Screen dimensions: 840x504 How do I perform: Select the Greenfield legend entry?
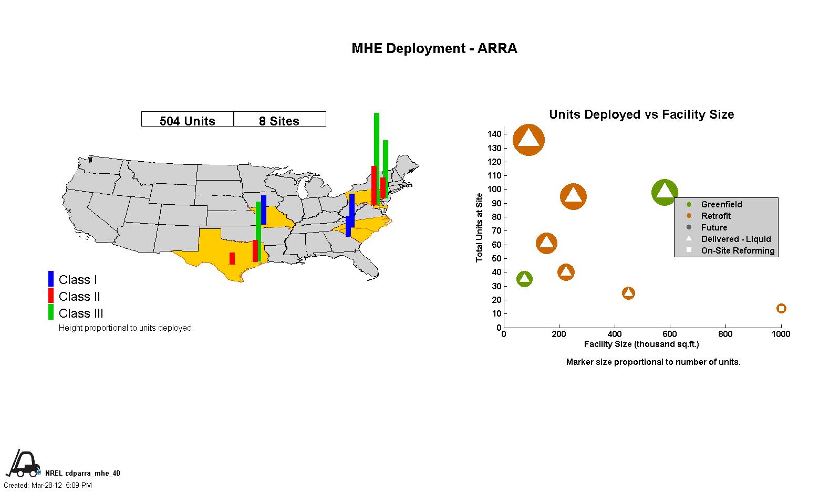[721, 204]
